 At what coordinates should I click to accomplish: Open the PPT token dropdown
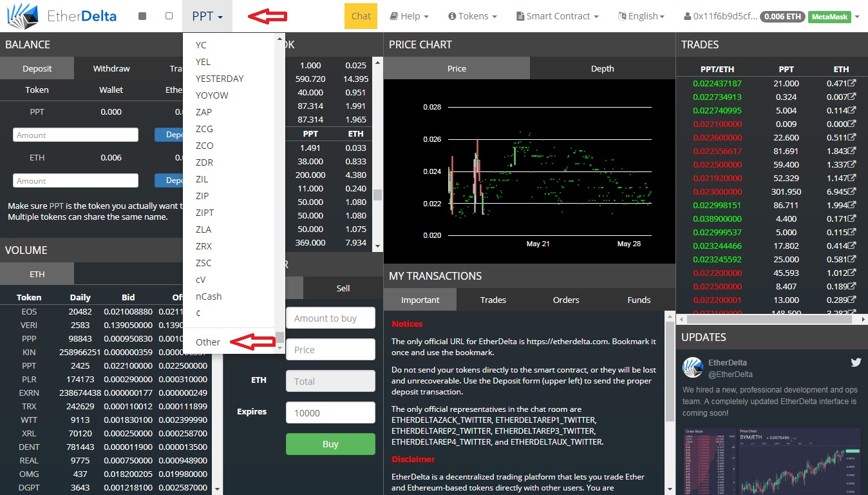[207, 16]
